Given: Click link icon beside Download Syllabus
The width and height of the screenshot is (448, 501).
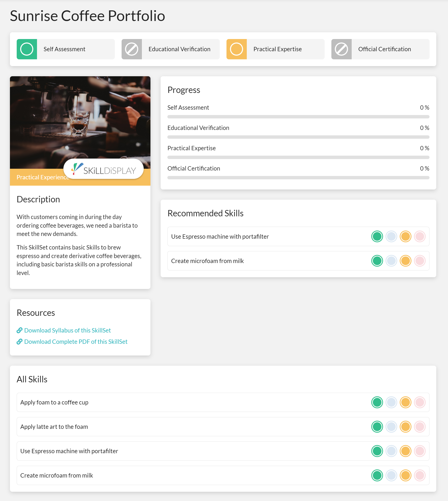Looking at the screenshot, I should pos(19,330).
